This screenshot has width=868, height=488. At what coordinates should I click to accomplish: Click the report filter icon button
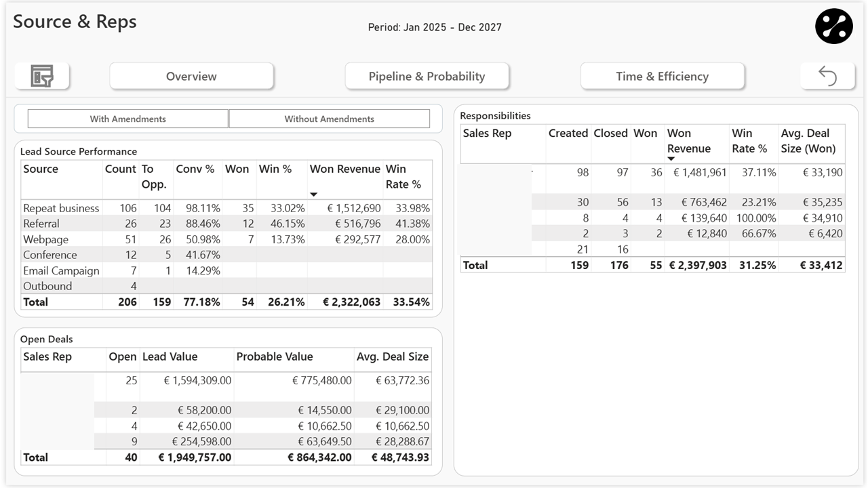pyautogui.click(x=43, y=76)
